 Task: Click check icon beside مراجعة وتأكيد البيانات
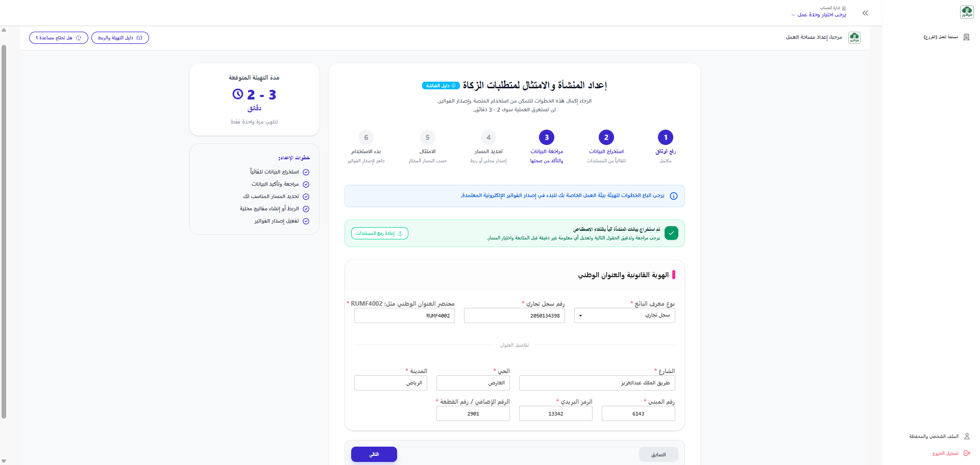(x=306, y=185)
